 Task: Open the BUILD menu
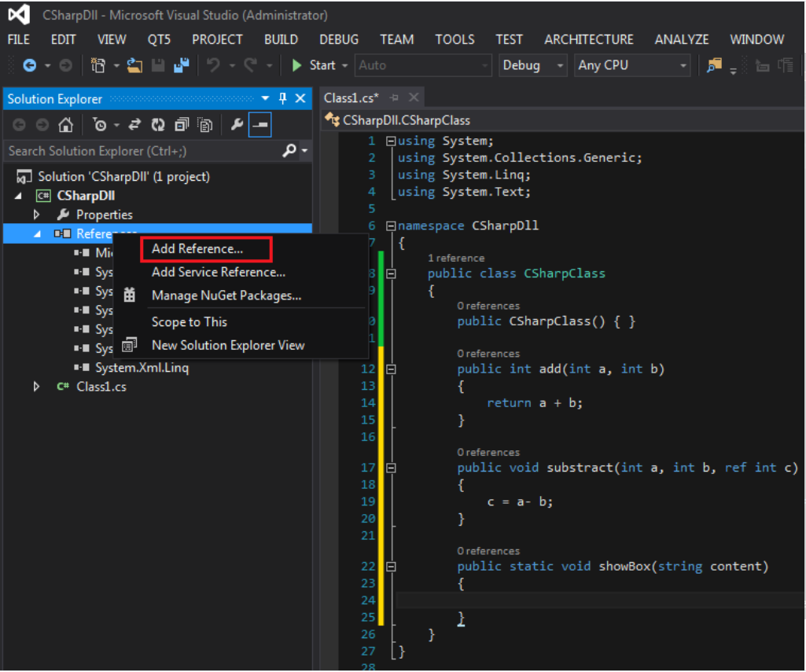[281, 39]
